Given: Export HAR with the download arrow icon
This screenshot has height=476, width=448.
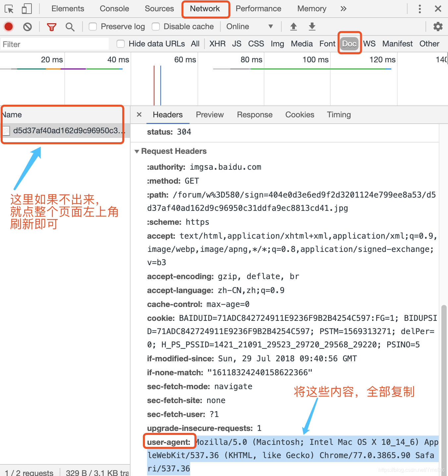Looking at the screenshot, I should [x=312, y=27].
